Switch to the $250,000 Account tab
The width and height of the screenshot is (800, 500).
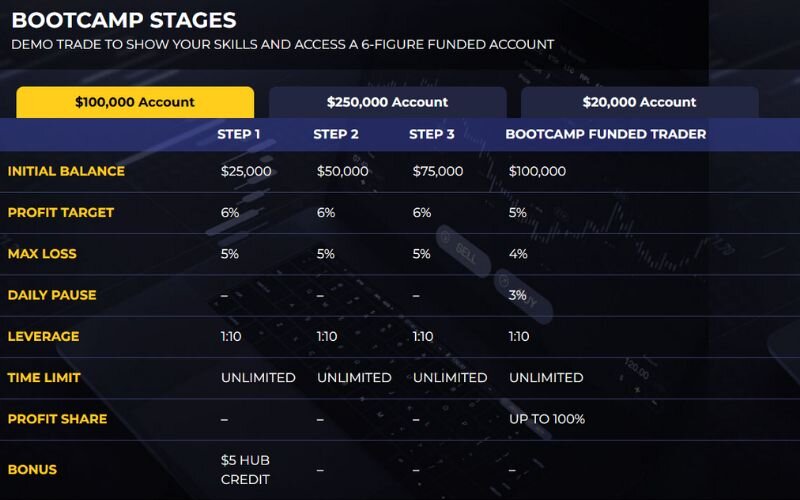pos(387,102)
